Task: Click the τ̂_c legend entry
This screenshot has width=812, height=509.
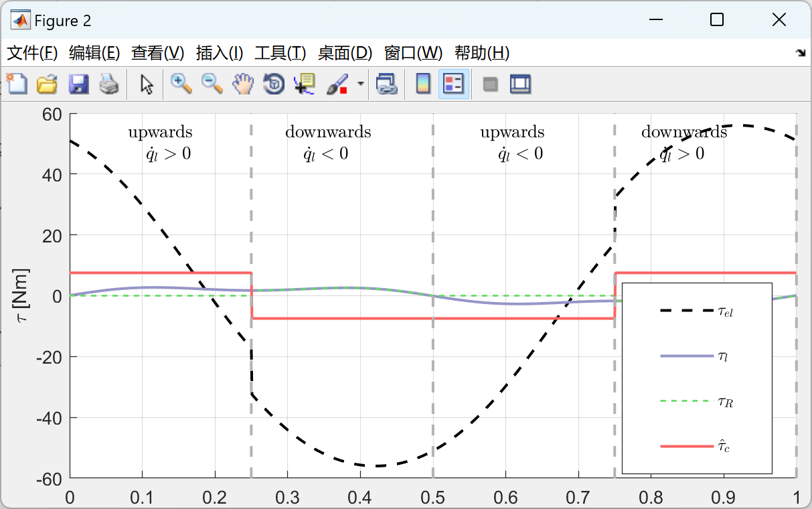Action: 723,445
